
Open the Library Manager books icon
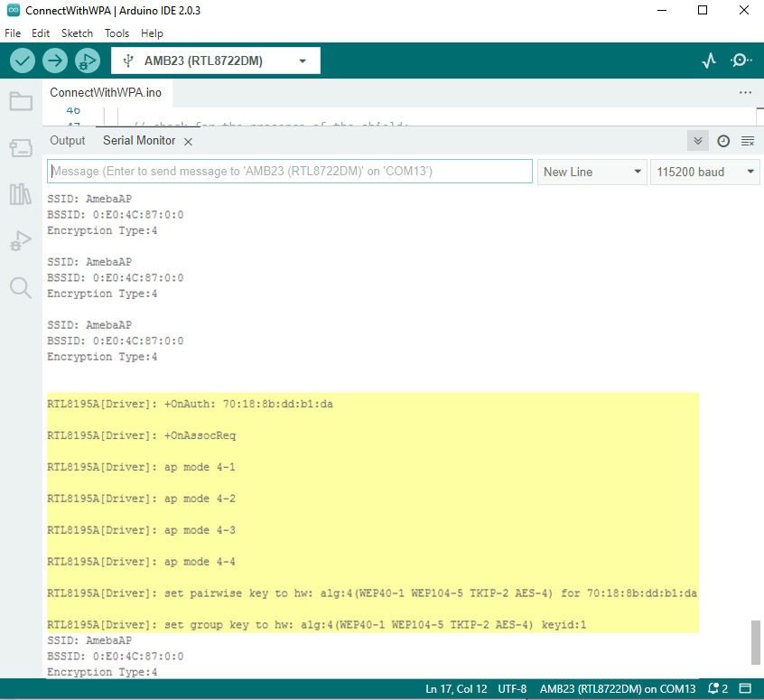pyautogui.click(x=21, y=194)
